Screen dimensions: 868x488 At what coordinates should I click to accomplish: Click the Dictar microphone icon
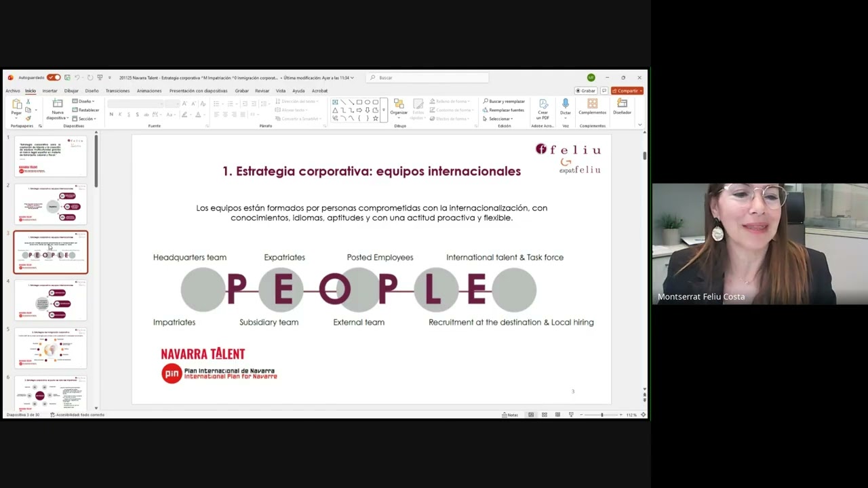[x=566, y=104]
